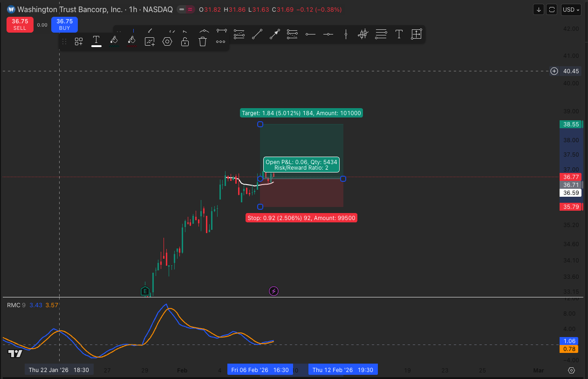Image resolution: width=588 pixels, height=379 pixels.
Task: Select the multi-line note tool icon
Action: pyautogui.click(x=381, y=34)
